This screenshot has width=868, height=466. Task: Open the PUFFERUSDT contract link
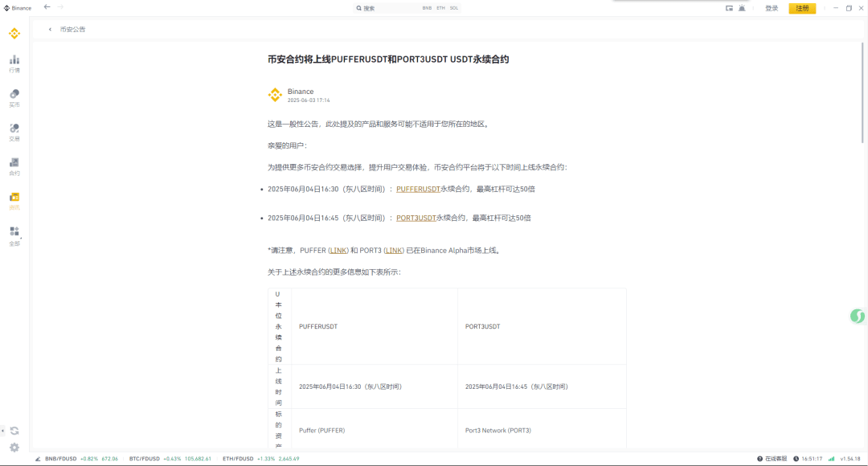point(418,188)
